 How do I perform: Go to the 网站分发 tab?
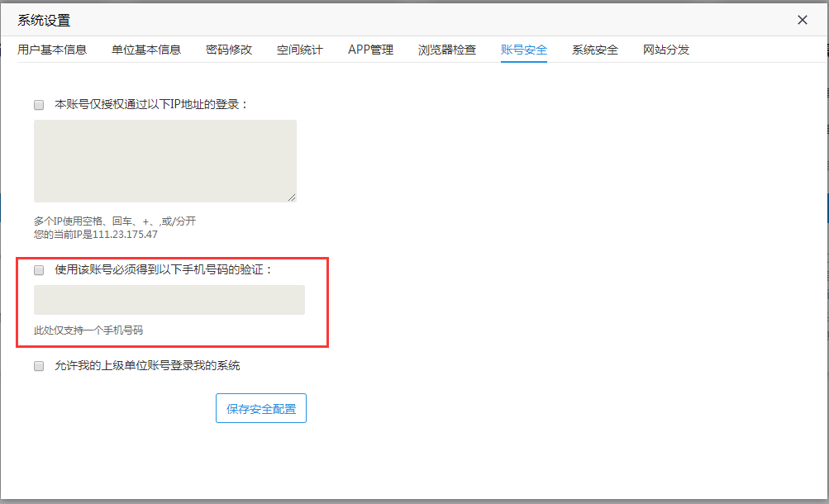click(666, 50)
